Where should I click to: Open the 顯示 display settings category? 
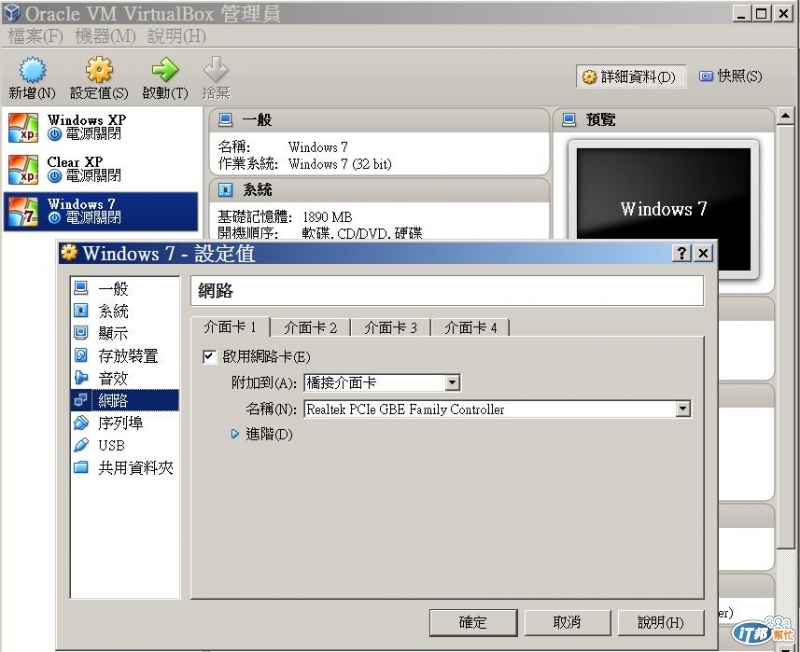click(125, 333)
